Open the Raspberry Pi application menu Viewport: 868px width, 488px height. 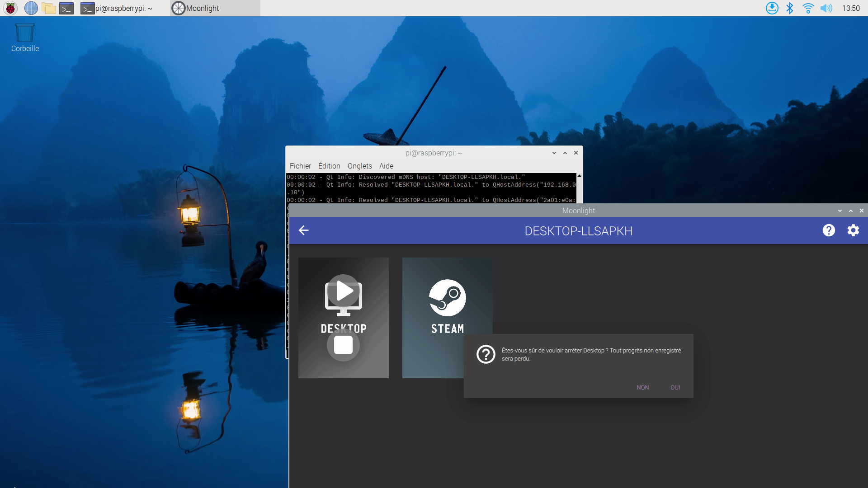pyautogui.click(x=9, y=8)
